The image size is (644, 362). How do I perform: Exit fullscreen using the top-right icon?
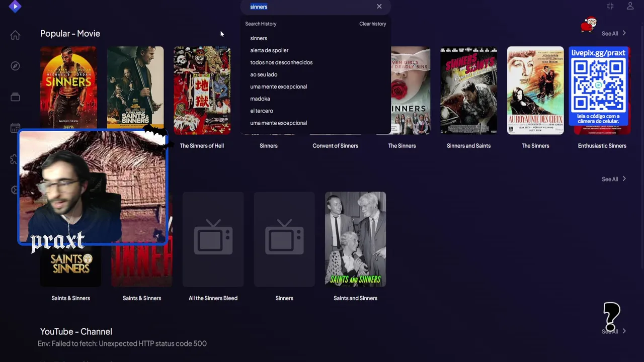(x=610, y=6)
